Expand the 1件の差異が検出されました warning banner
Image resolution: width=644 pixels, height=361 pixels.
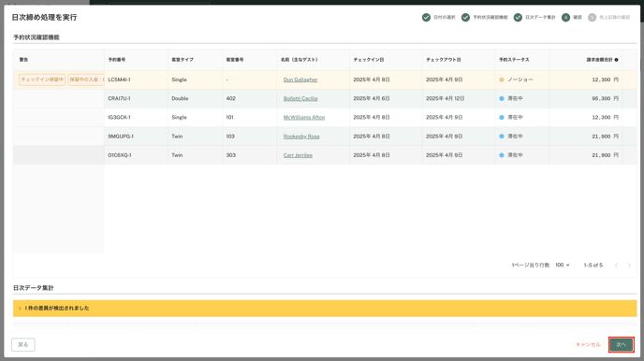tap(325, 308)
